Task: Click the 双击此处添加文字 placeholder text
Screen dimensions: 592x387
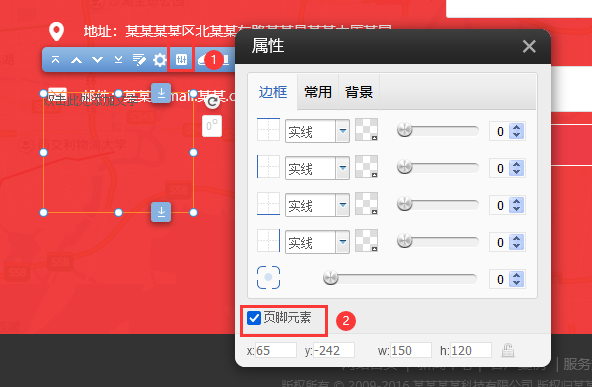Action: pos(91,101)
